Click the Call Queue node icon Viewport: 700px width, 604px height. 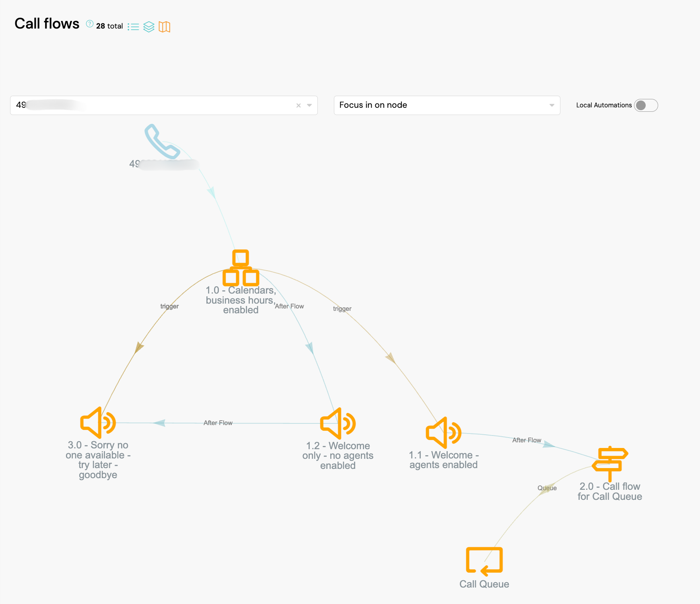(x=484, y=561)
